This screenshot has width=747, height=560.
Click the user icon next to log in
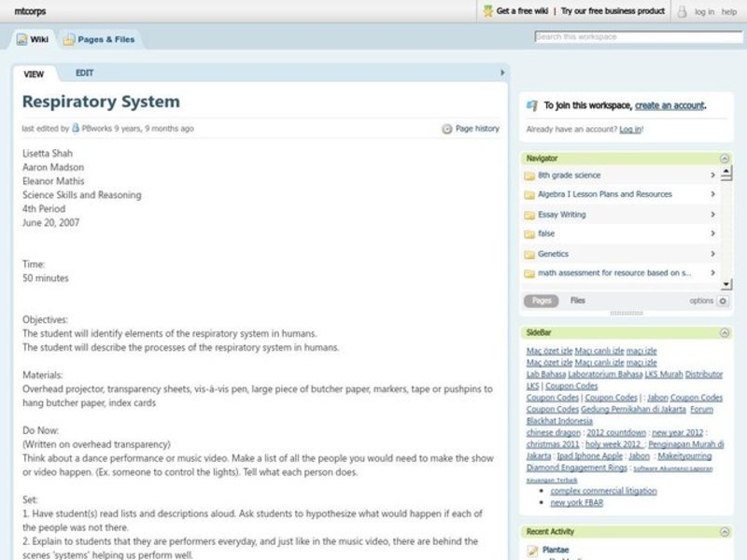click(682, 11)
